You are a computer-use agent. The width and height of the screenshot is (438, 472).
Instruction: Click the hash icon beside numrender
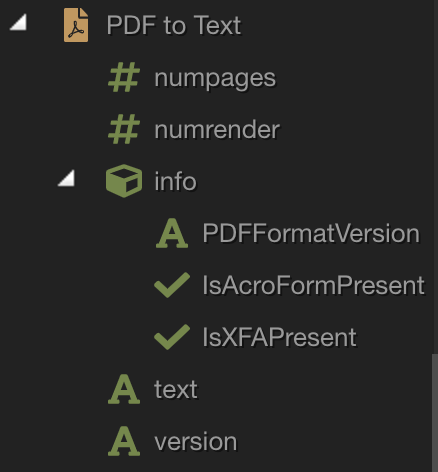pos(124,129)
